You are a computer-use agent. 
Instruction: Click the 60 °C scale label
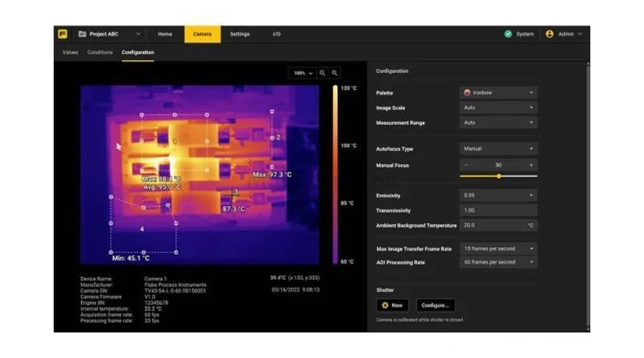(347, 262)
